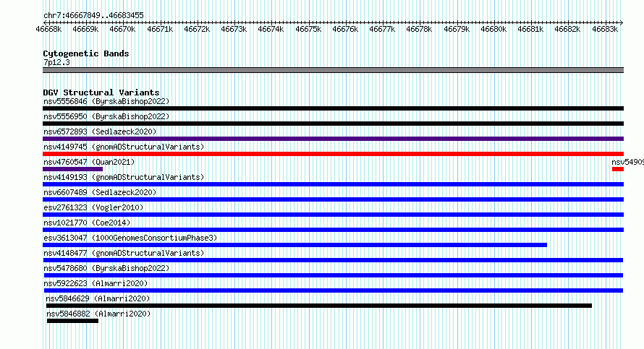Select the blue bar under nsv4148477
Viewport: 644px width, 349px height.
tap(333, 260)
